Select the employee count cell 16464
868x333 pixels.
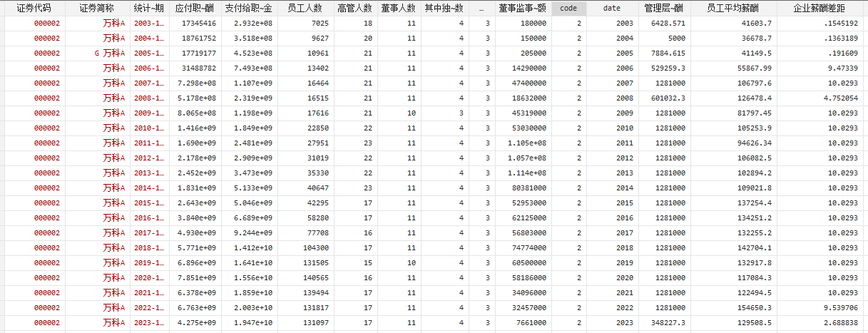305,83
